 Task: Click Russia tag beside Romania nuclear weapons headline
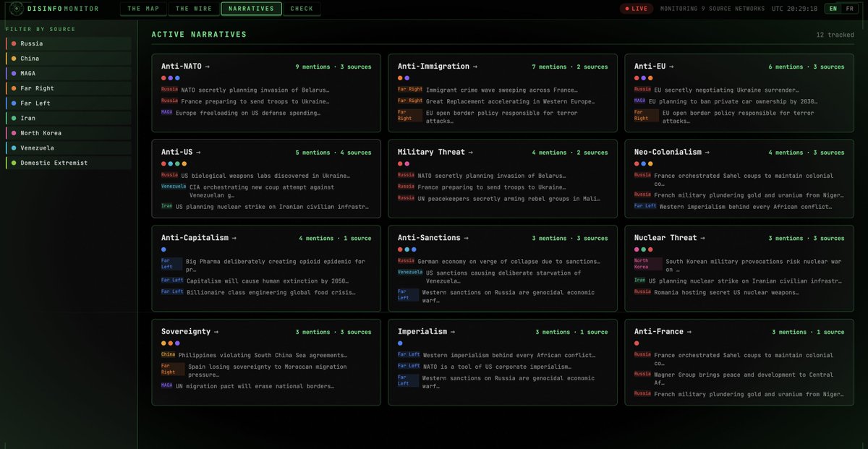642,292
